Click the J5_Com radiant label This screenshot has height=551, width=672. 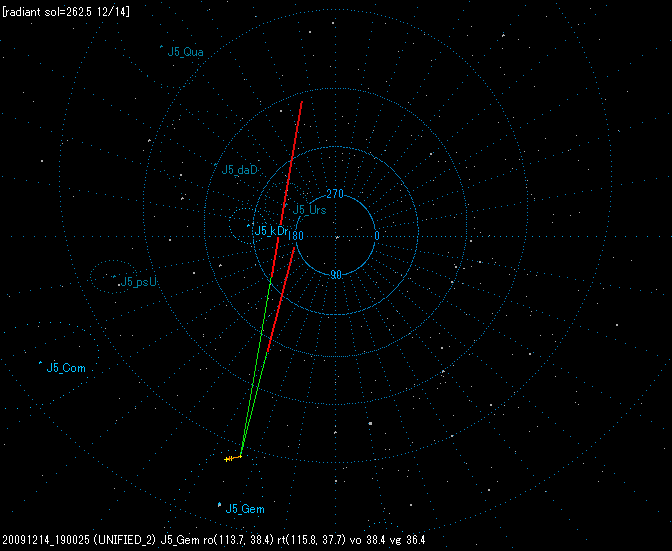point(66,368)
